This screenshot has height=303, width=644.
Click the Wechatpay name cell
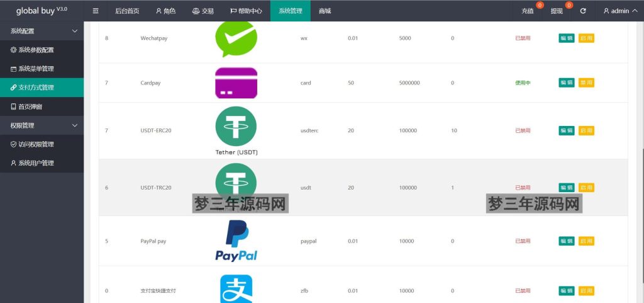click(154, 38)
